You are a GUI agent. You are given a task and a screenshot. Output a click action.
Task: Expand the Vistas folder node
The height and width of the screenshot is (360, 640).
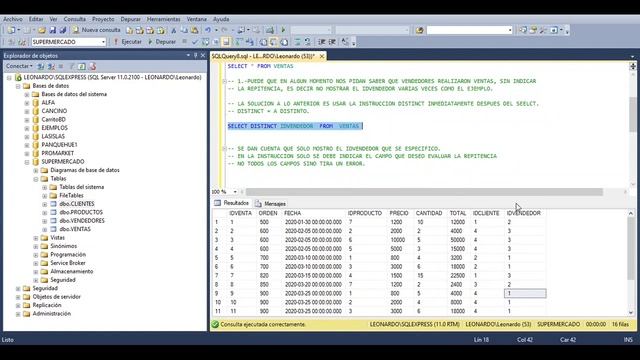click(36, 238)
